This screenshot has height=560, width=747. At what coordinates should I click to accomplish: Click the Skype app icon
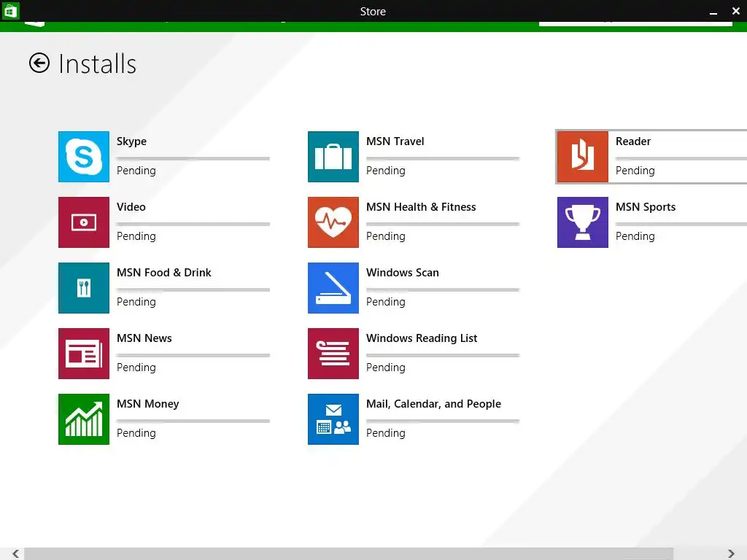pos(84,157)
